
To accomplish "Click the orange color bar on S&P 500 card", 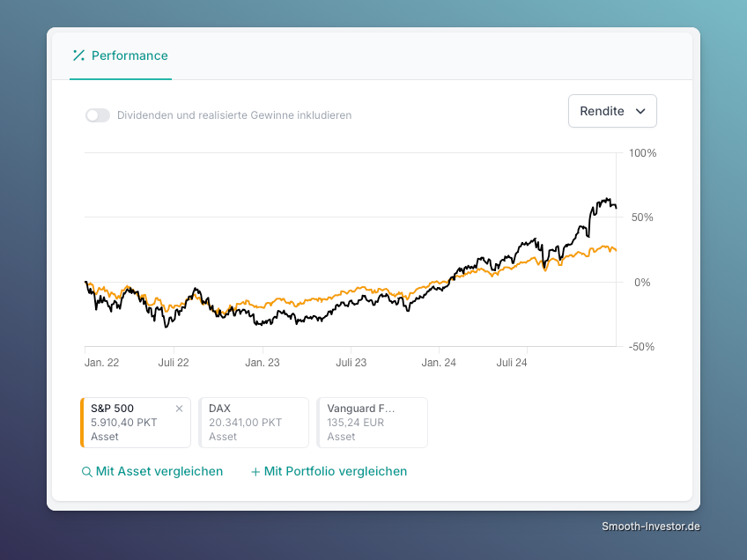I will 82,423.
